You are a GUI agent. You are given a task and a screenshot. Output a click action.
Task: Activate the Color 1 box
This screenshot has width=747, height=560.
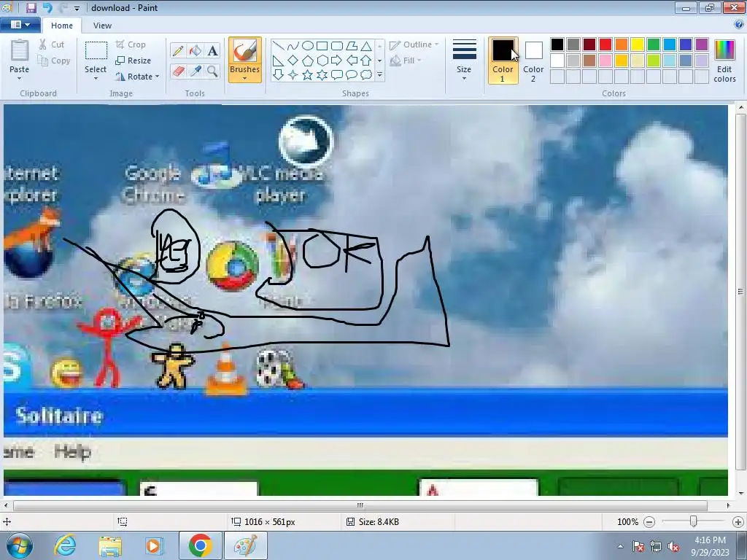[x=503, y=61]
